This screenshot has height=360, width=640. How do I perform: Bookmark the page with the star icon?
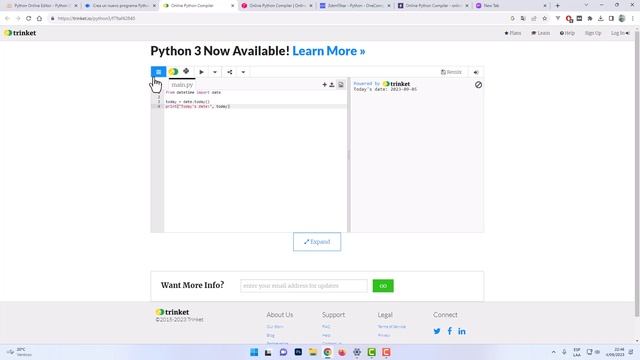(544, 18)
